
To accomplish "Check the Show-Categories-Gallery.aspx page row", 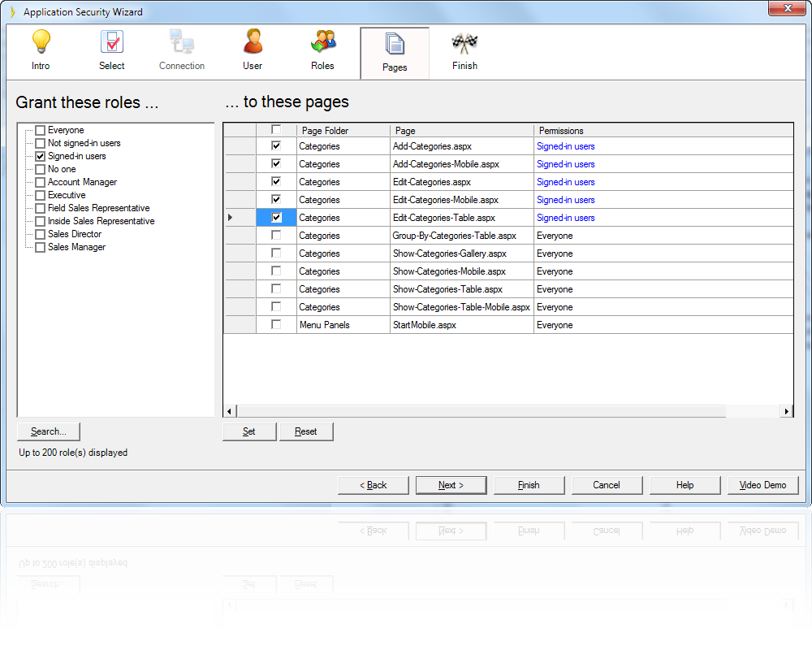I will (x=276, y=253).
